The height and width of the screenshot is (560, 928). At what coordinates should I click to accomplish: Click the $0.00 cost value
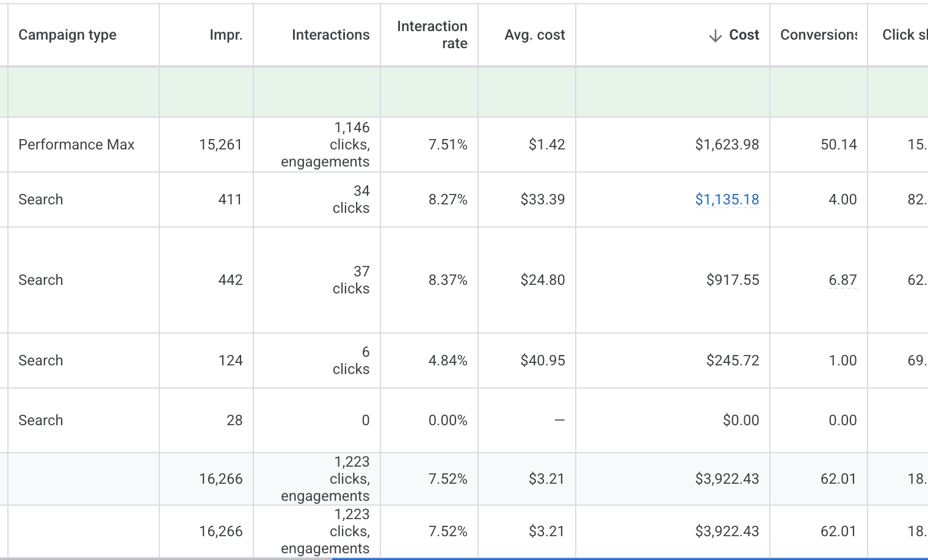point(741,420)
